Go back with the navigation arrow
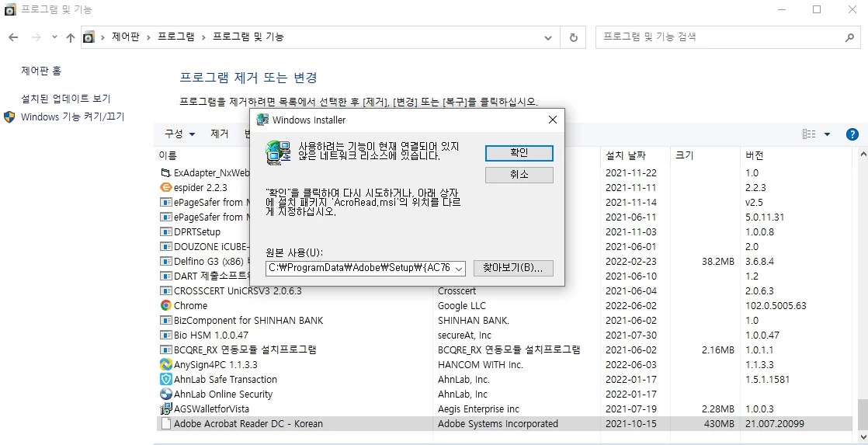The width and height of the screenshot is (868, 445). point(14,37)
